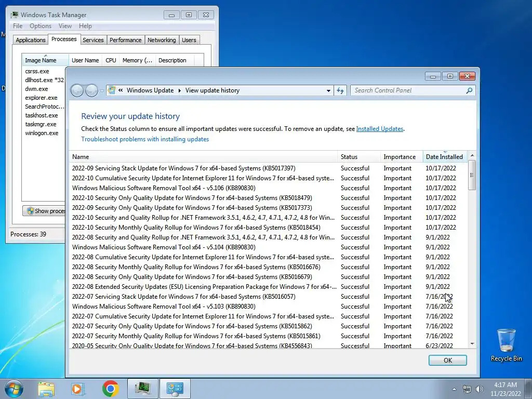Open Recycle Bin on desktop
532x399 pixels.
[x=506, y=345]
